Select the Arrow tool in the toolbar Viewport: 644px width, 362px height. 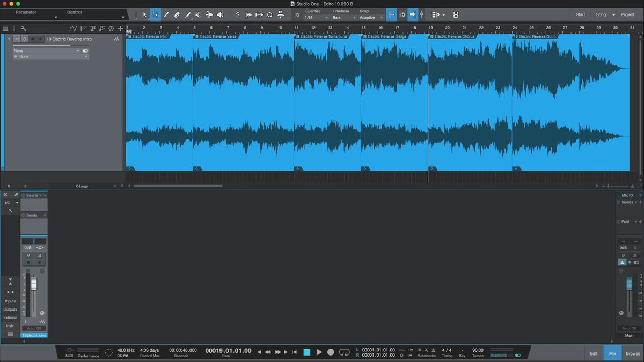(x=144, y=15)
